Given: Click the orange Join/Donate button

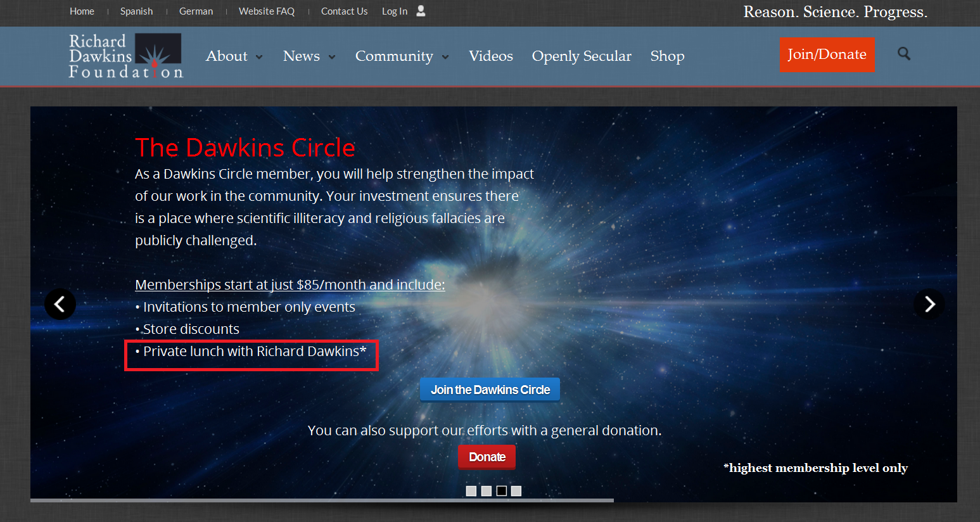Looking at the screenshot, I should (x=827, y=54).
